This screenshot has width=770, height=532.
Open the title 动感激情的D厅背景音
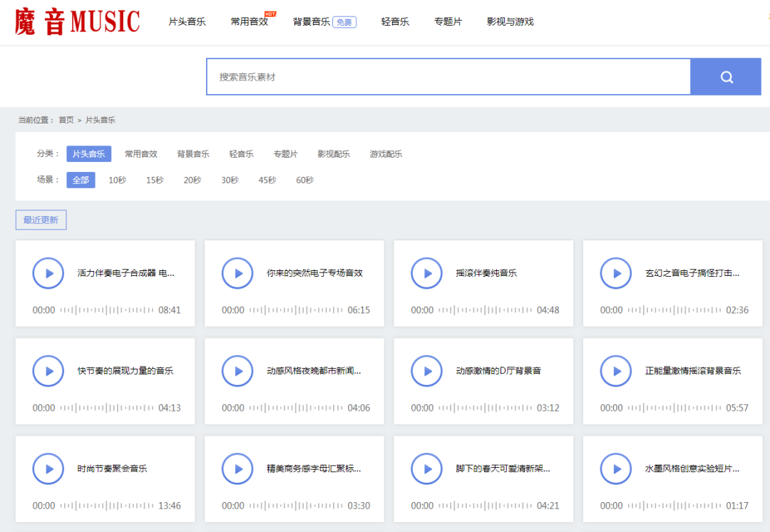[498, 370]
